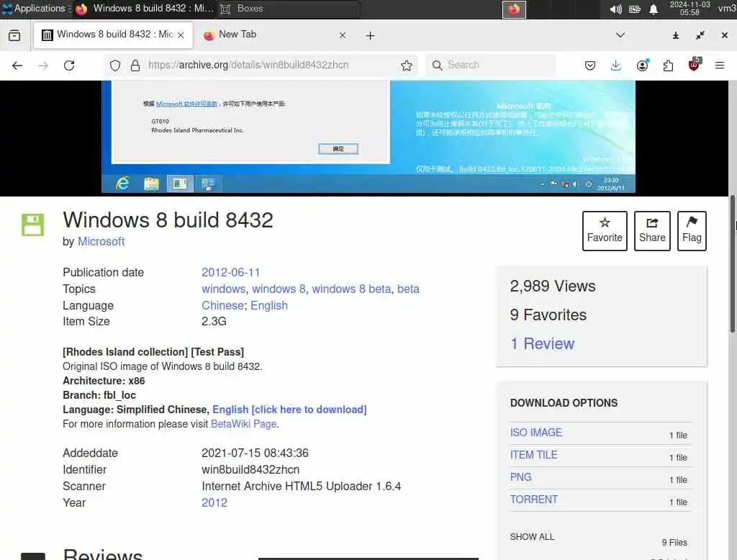Visit the BetaWiki Page link

coord(243,424)
